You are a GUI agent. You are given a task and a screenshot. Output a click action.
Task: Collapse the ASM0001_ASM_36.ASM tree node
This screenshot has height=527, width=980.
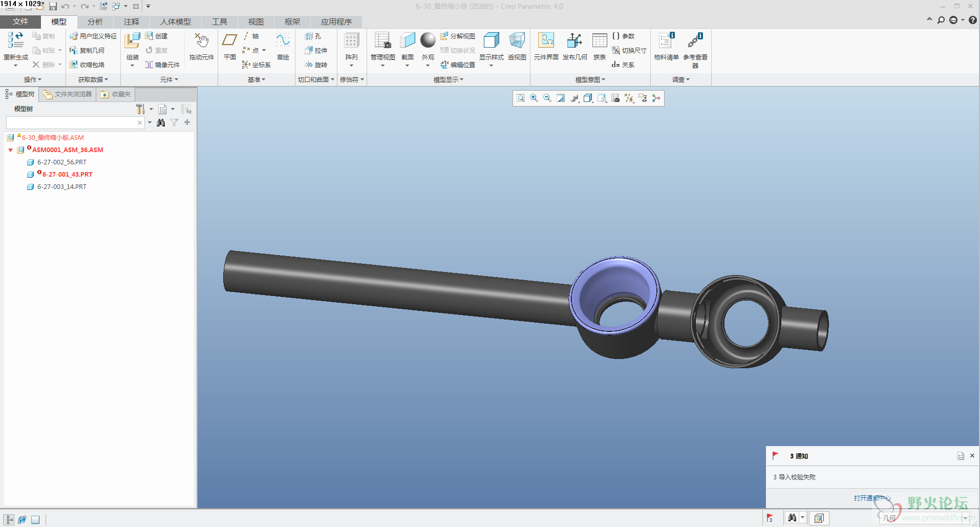coord(10,150)
